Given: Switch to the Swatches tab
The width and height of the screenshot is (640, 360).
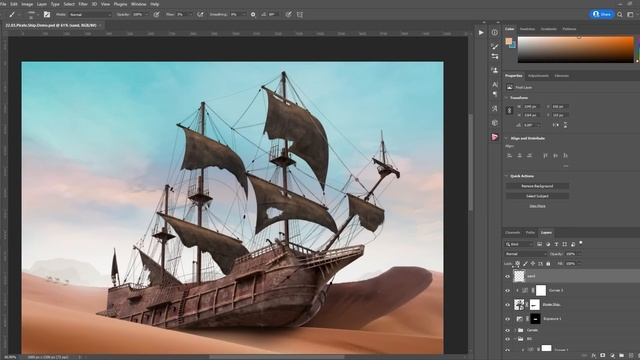Looking at the screenshot, I should pyautogui.click(x=527, y=29).
